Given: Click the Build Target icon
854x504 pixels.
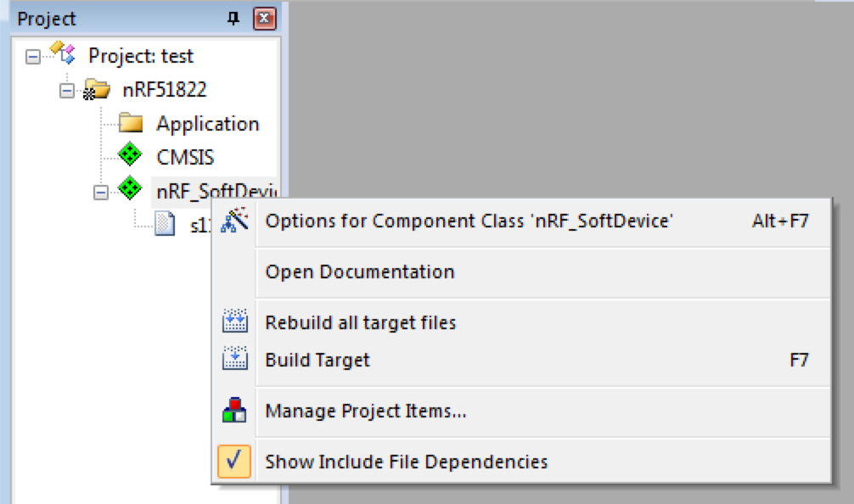Looking at the screenshot, I should pos(233,360).
